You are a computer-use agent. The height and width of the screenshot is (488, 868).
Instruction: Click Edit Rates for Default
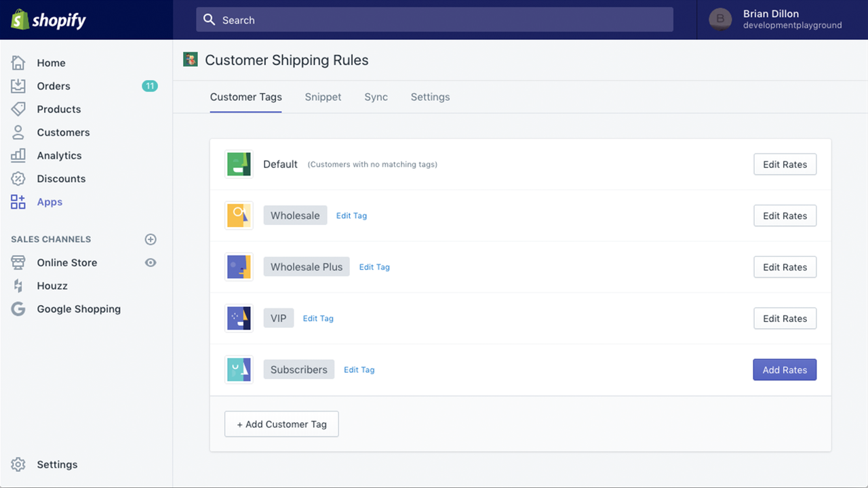click(785, 164)
